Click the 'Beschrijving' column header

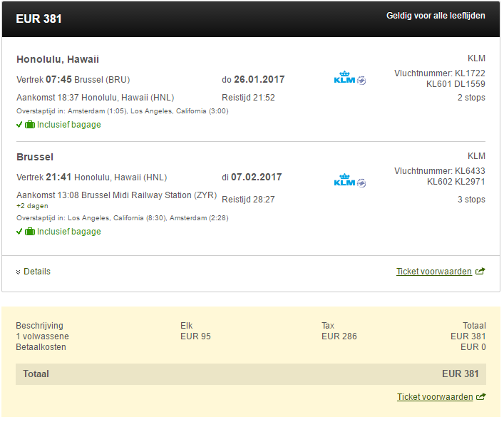39,326
